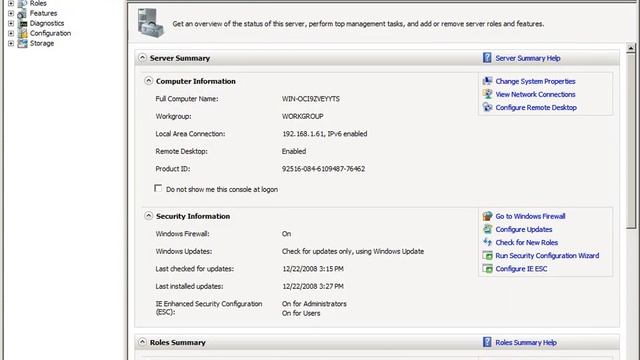
Task: Expand the Roles tree node
Action: (x=11, y=3)
